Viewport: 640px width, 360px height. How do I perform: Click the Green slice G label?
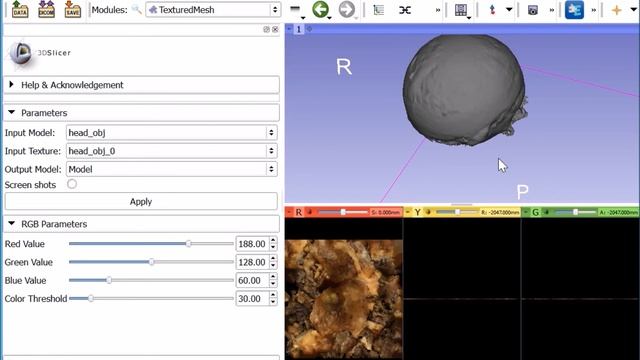(536, 212)
